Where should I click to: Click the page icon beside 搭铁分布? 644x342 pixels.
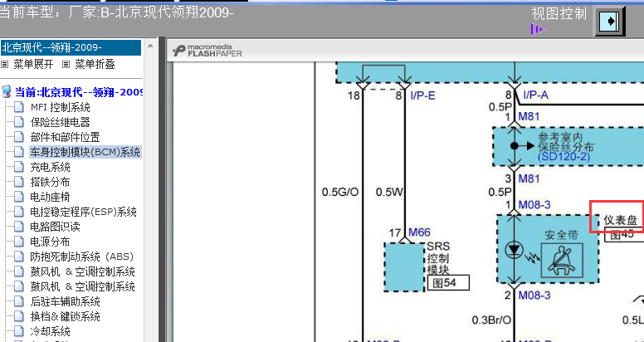19,182
